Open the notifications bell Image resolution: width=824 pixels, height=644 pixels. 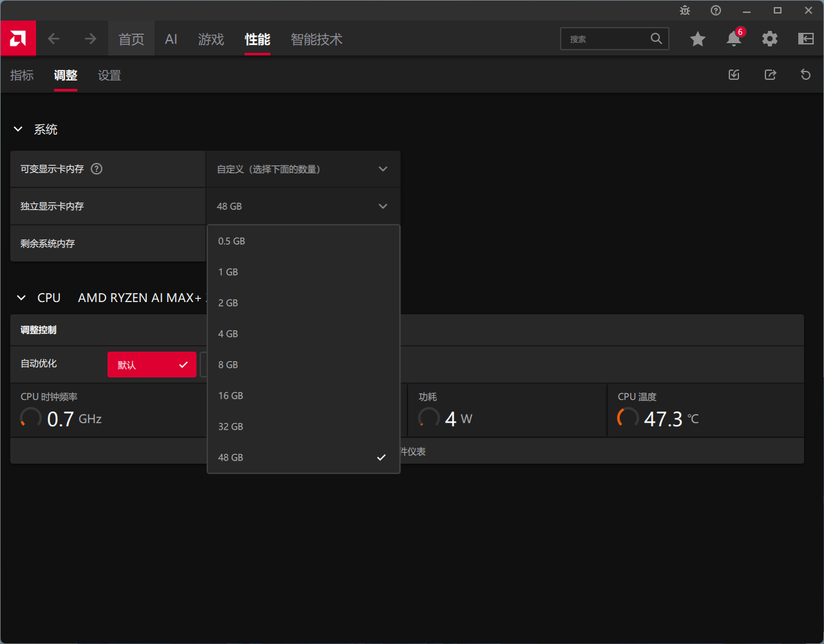pyautogui.click(x=734, y=39)
